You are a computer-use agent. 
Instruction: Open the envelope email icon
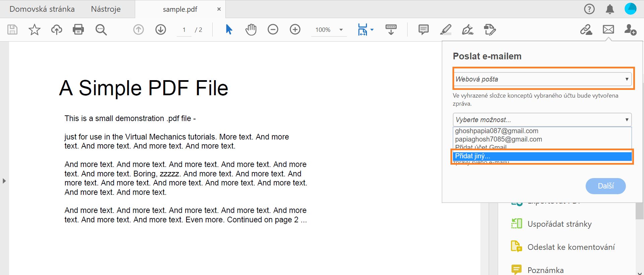(x=608, y=30)
